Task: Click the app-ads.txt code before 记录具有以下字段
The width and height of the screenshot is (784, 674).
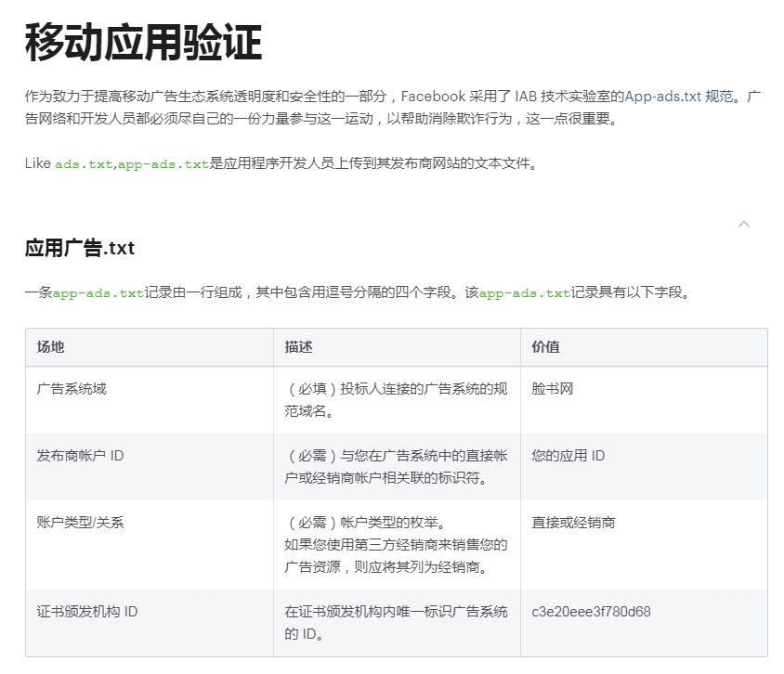Action: click(x=525, y=292)
